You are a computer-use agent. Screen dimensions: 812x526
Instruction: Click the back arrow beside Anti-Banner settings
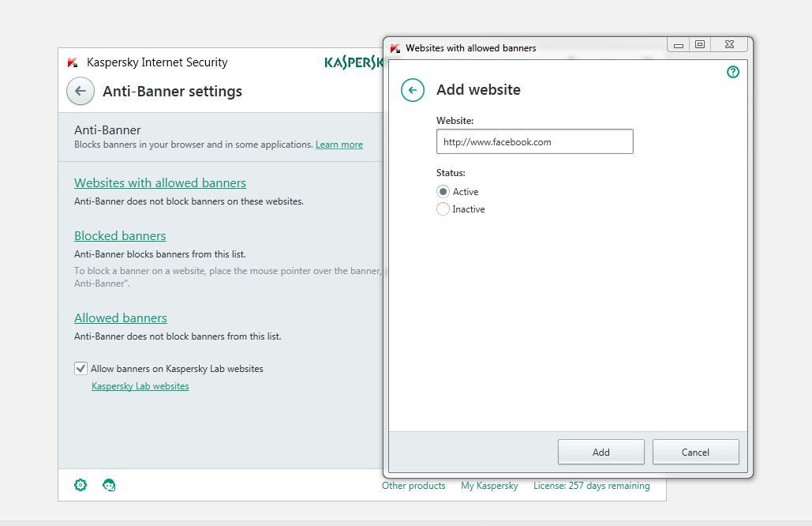pyautogui.click(x=80, y=91)
